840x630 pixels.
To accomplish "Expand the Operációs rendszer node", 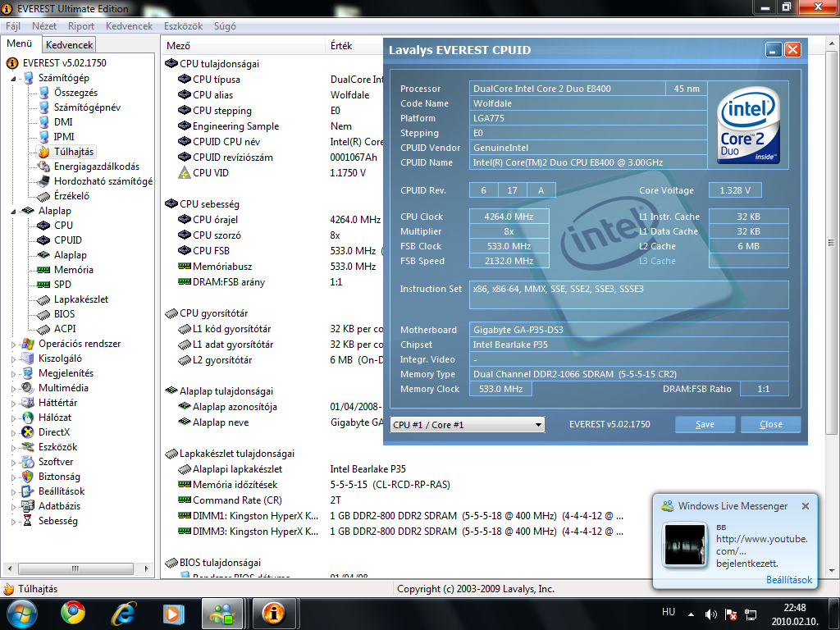I will [13, 345].
